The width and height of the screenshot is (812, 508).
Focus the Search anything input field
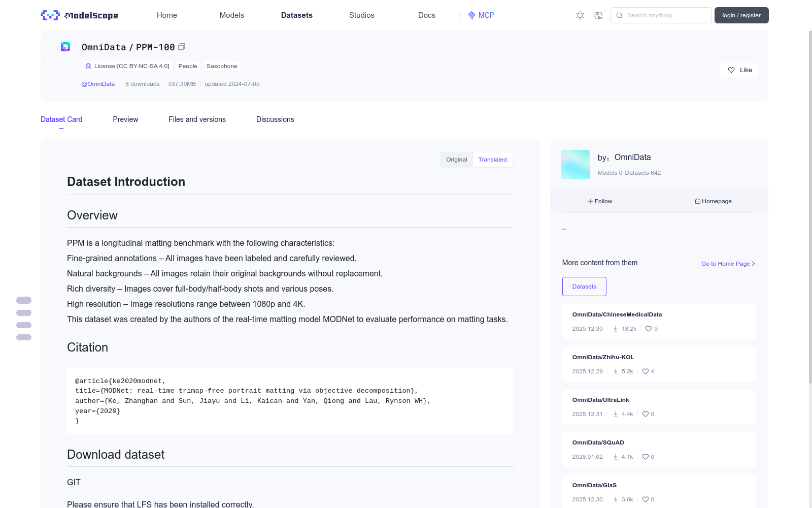(661, 15)
